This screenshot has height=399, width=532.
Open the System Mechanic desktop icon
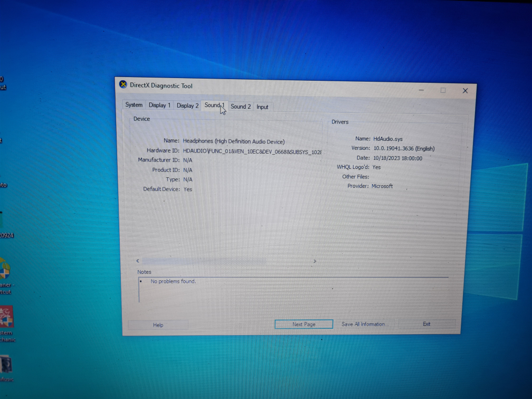[7, 324]
